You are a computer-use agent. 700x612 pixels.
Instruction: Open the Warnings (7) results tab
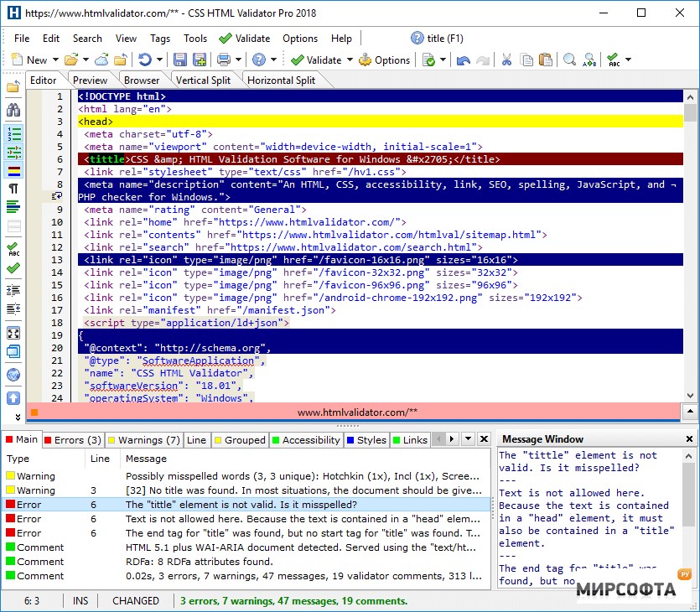click(144, 440)
